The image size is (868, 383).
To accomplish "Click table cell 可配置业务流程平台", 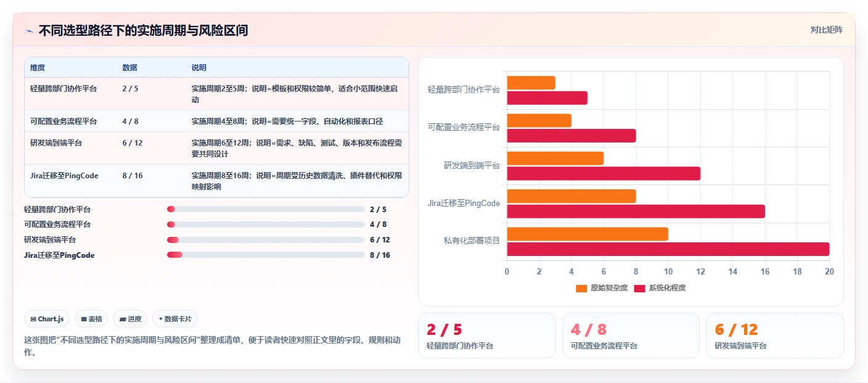I will [63, 121].
